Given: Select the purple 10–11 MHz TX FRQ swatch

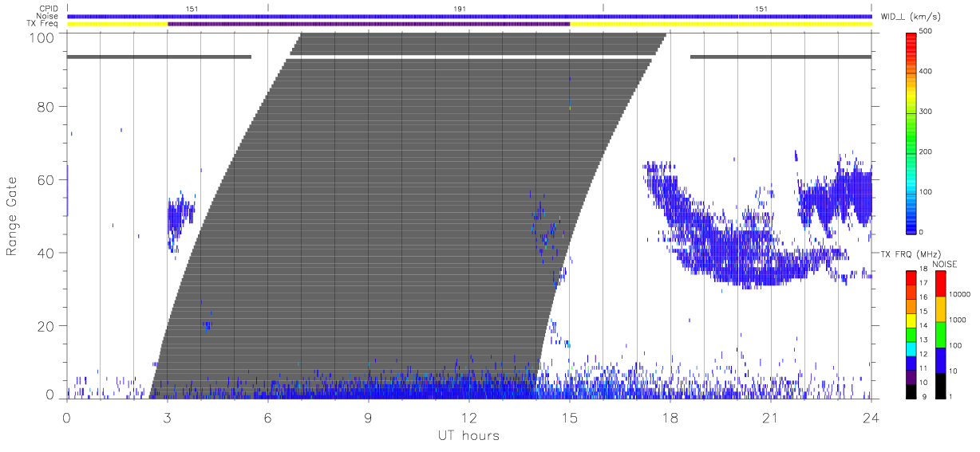Looking at the screenshot, I should [911, 375].
